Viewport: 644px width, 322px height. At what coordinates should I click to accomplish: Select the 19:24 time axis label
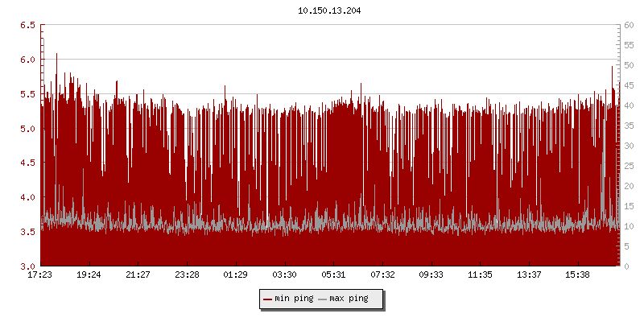(89, 275)
